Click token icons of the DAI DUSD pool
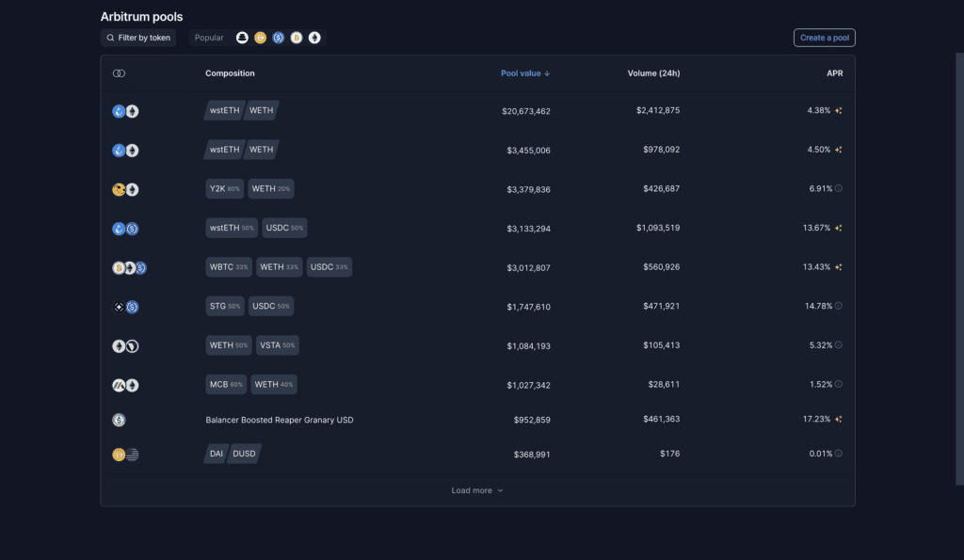Image resolution: width=964 pixels, height=560 pixels. click(125, 455)
